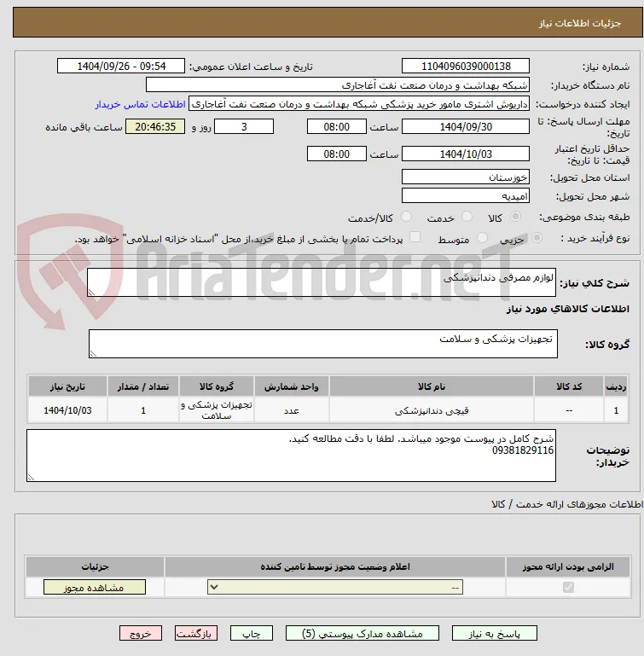Click the اطلاعات کالاهای مورد نیاز heading
The image size is (644, 656).
(568, 309)
